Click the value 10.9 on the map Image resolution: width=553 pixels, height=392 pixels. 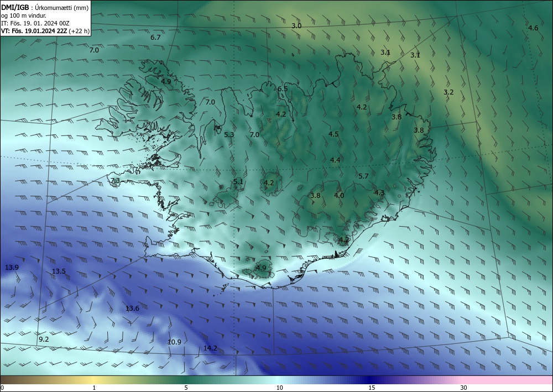tap(174, 342)
